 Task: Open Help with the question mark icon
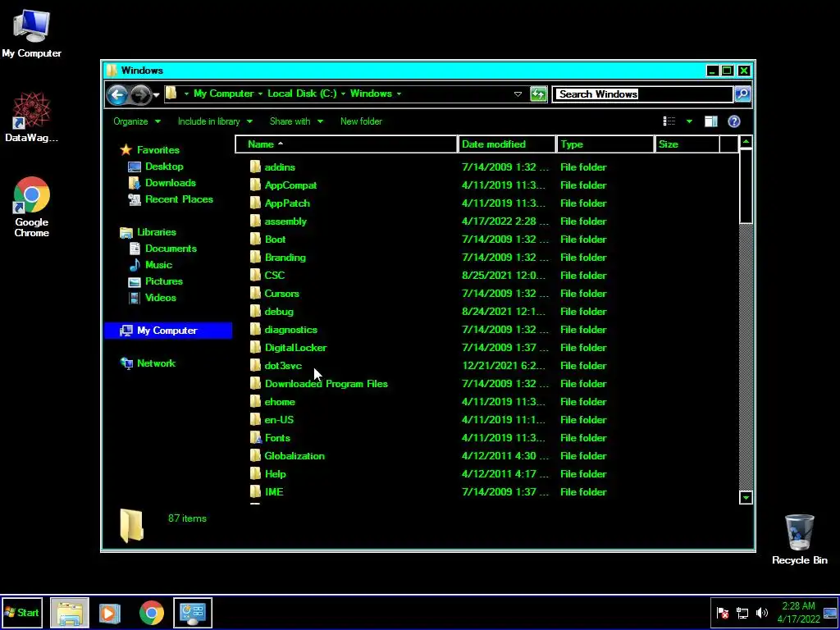point(734,121)
